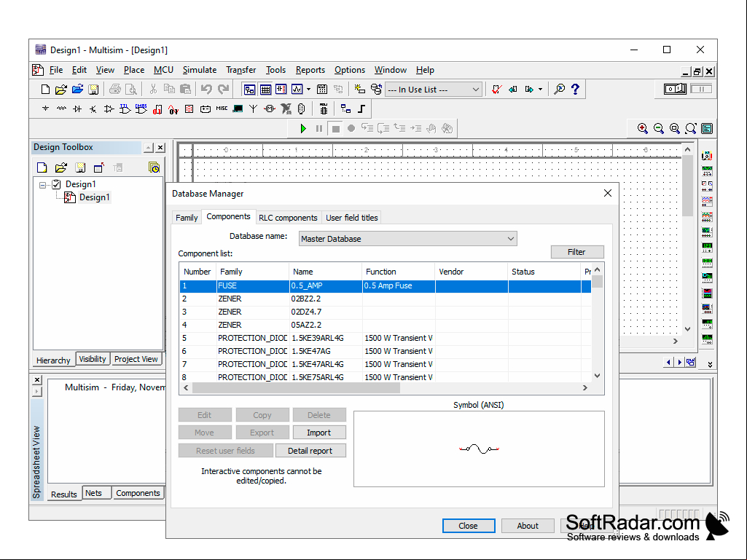Place an MCU chip component
The image size is (747, 560).
(x=324, y=109)
